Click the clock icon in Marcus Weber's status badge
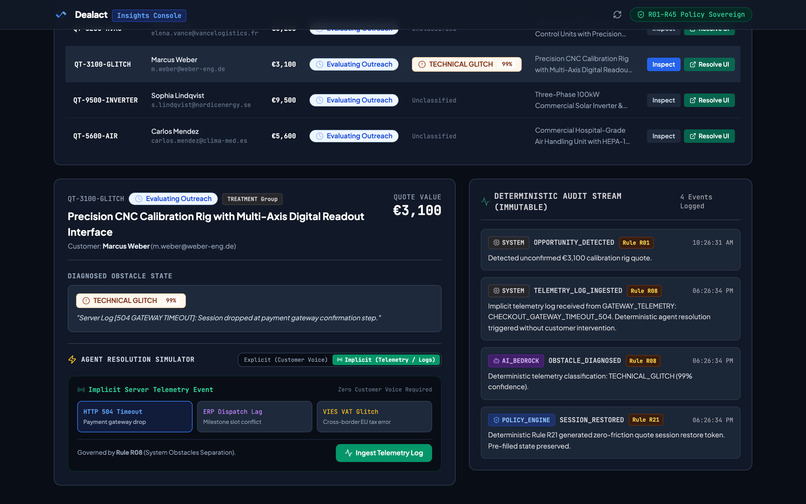The width and height of the screenshot is (806, 504). [x=319, y=64]
